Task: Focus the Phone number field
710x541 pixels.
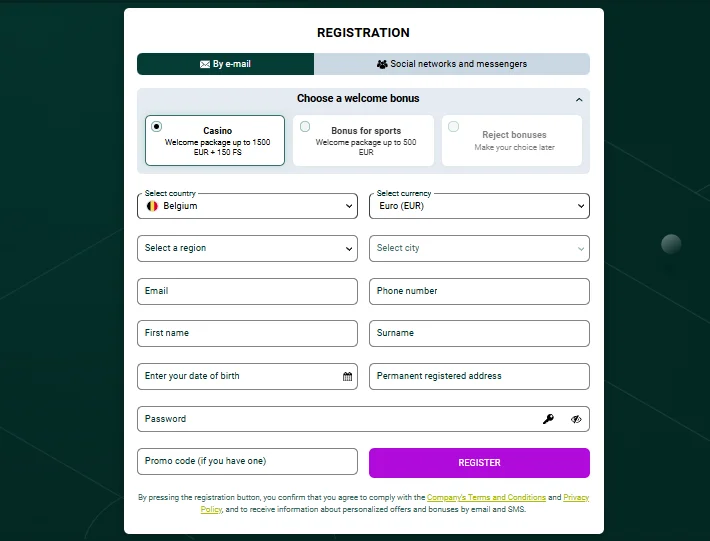Action: click(x=479, y=291)
